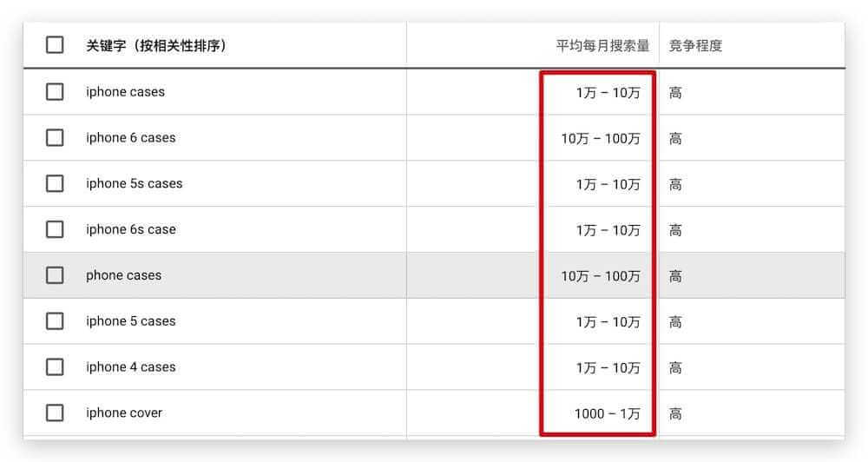Tick the iphone cover checkbox

click(55, 413)
